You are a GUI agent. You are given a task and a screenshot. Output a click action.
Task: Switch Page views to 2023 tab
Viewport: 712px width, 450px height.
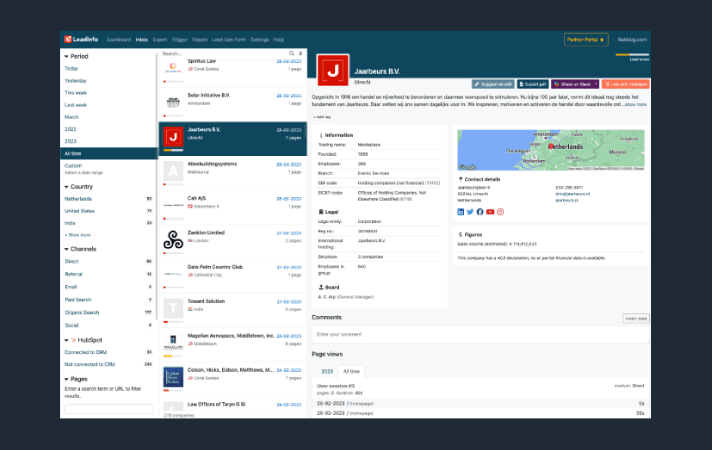pyautogui.click(x=327, y=371)
